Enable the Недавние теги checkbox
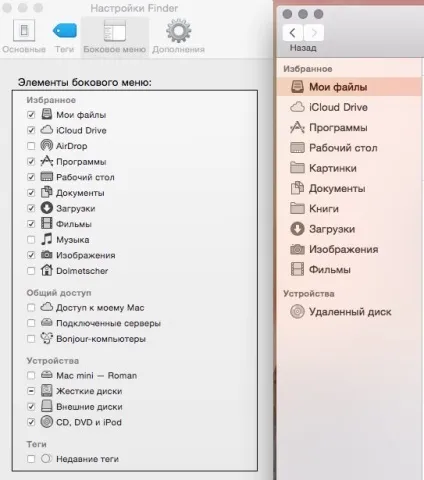This screenshot has width=424, height=480. [x=31, y=459]
